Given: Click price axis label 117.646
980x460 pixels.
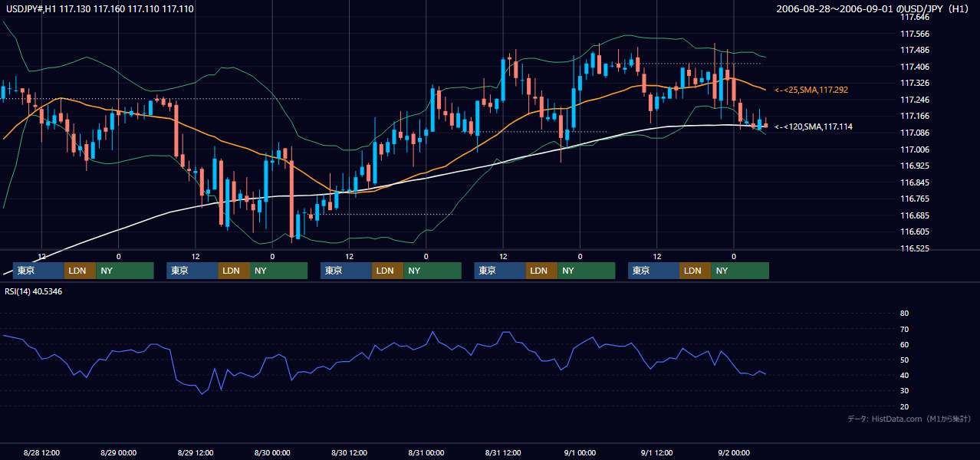Looking at the screenshot, I should pos(915,17).
